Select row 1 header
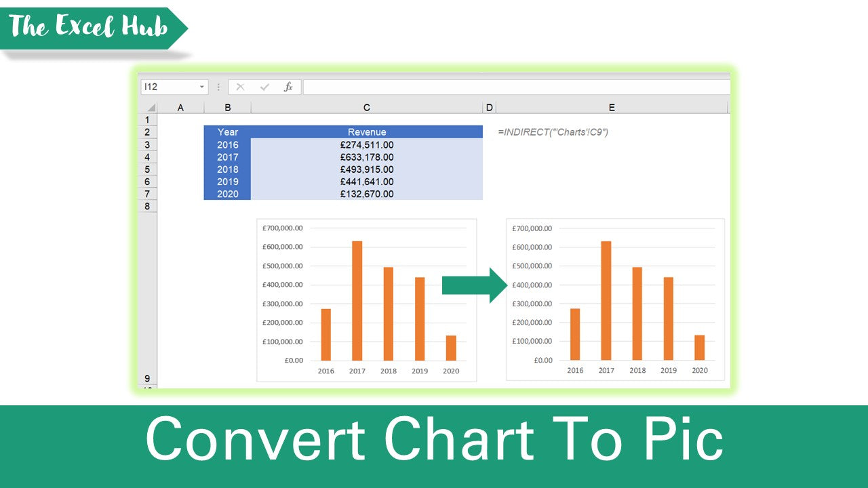 [147, 120]
